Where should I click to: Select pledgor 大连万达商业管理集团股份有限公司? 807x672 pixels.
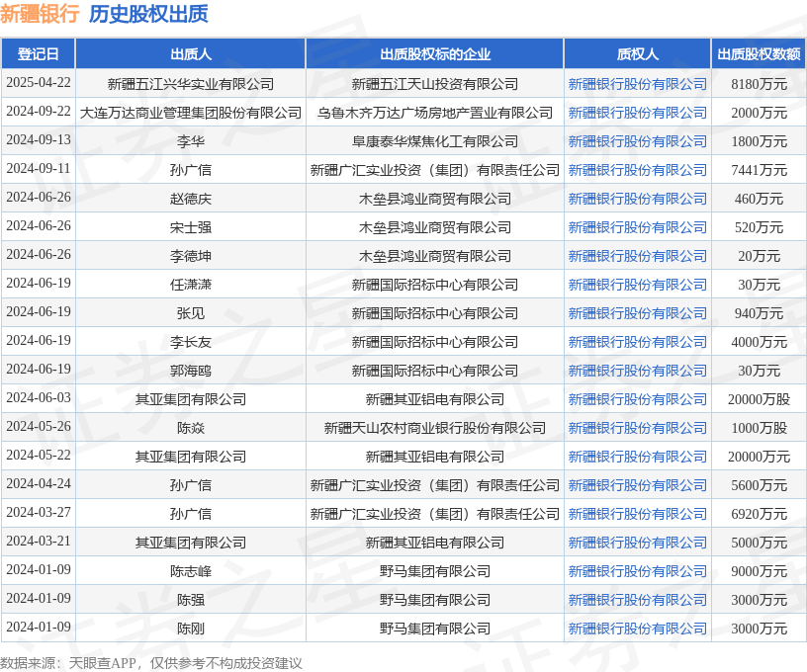(191, 113)
